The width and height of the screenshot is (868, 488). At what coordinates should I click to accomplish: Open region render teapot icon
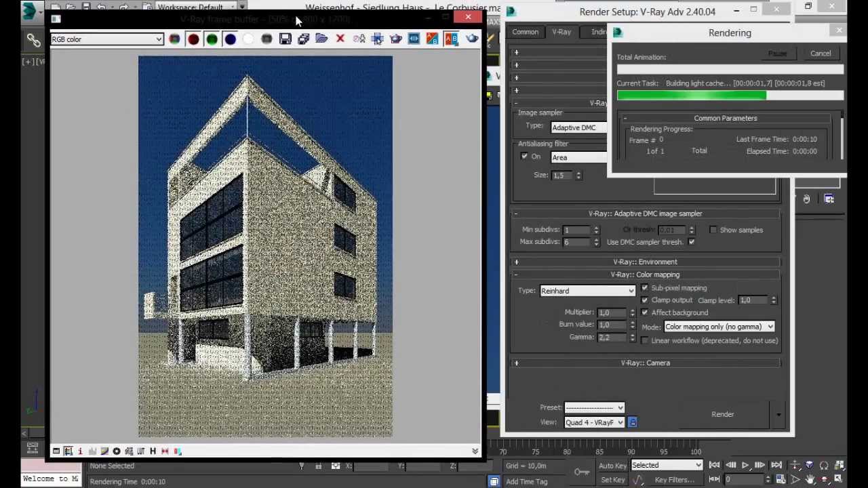[x=395, y=39]
